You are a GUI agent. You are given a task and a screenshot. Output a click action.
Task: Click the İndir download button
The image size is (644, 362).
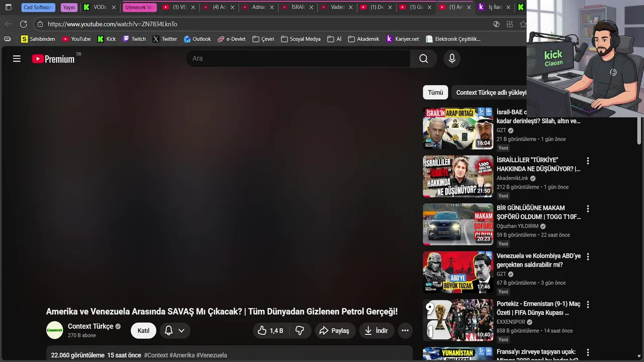(376, 331)
